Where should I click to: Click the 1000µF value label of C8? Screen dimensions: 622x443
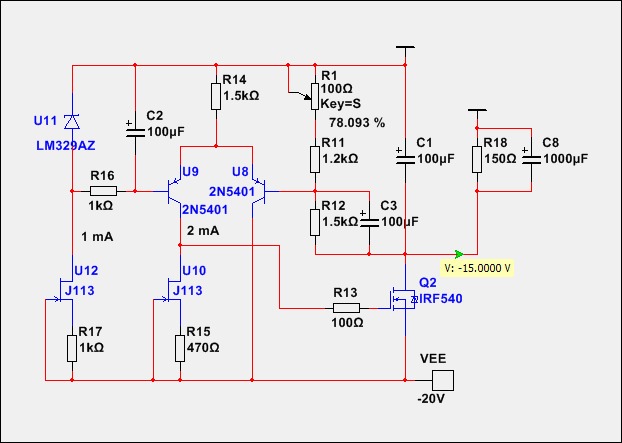tap(565, 159)
